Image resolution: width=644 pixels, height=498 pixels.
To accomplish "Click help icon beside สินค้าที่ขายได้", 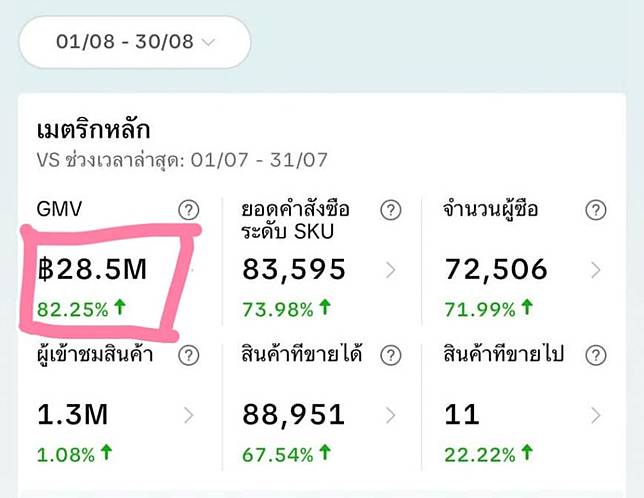I will point(391,355).
